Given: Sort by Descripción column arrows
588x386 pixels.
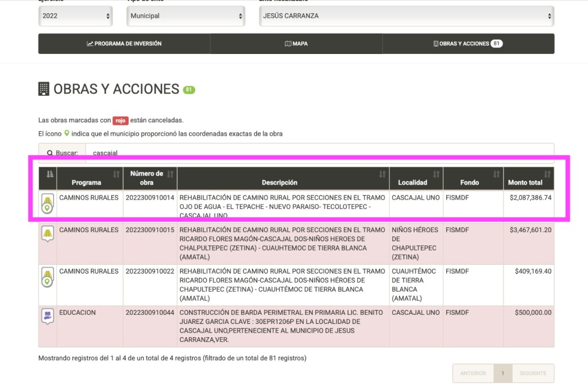Looking at the screenshot, I should [382, 175].
